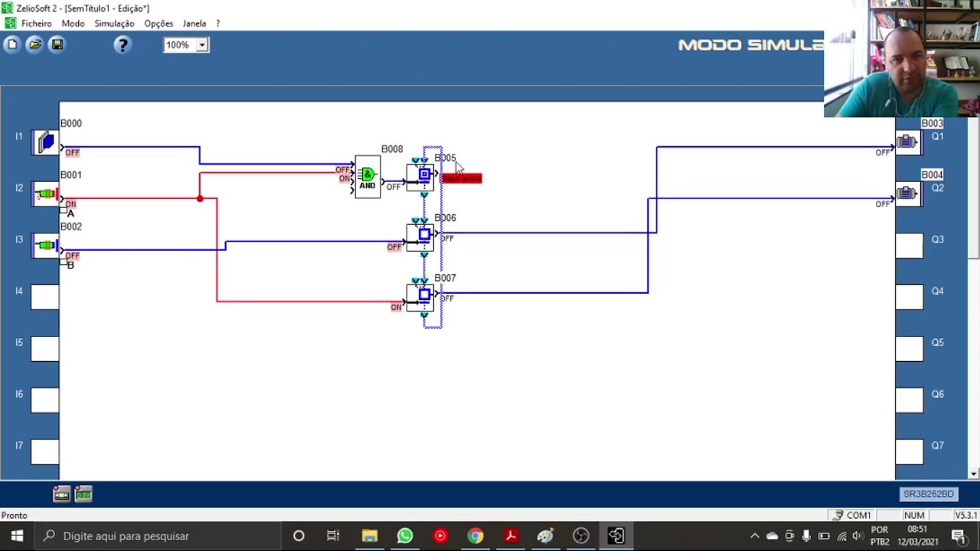Click the Q2 output B004 motor icon
The width and height of the screenshot is (980, 551).
[909, 194]
